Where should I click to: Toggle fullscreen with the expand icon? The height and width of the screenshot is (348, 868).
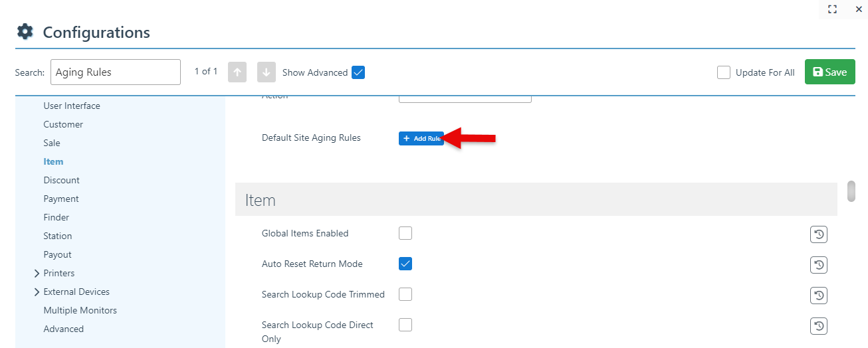(832, 9)
